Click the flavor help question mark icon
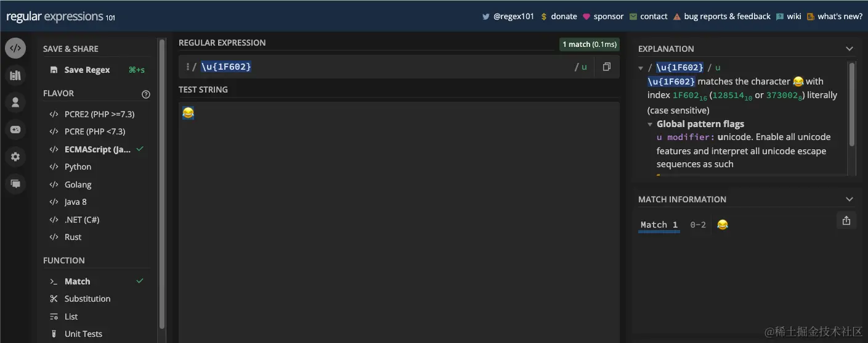The image size is (868, 343). pyautogui.click(x=146, y=94)
